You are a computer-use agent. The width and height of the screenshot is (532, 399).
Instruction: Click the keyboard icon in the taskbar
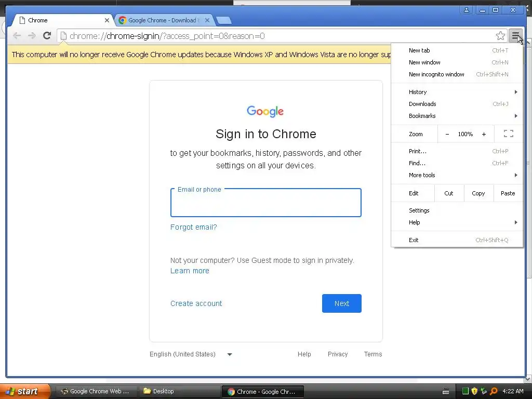pos(446,392)
